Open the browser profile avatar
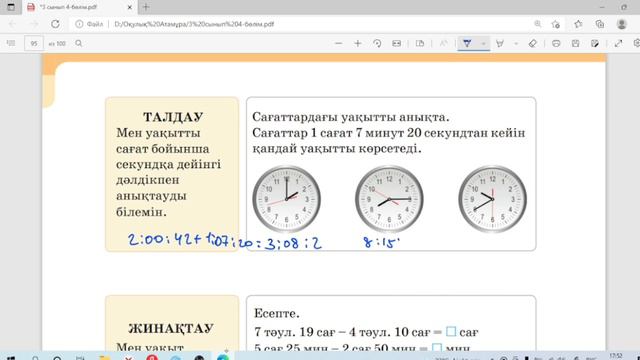640x360 pixels. [x=622, y=24]
